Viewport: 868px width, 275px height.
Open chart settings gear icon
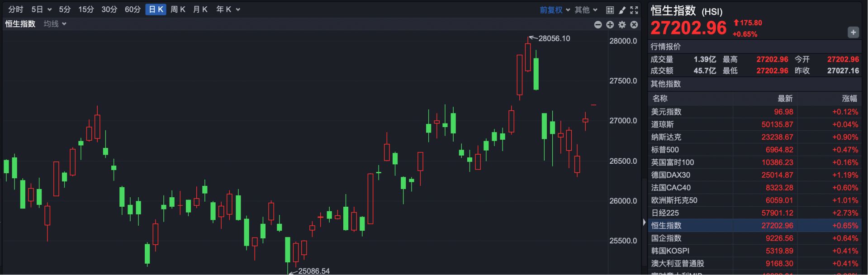(622, 24)
